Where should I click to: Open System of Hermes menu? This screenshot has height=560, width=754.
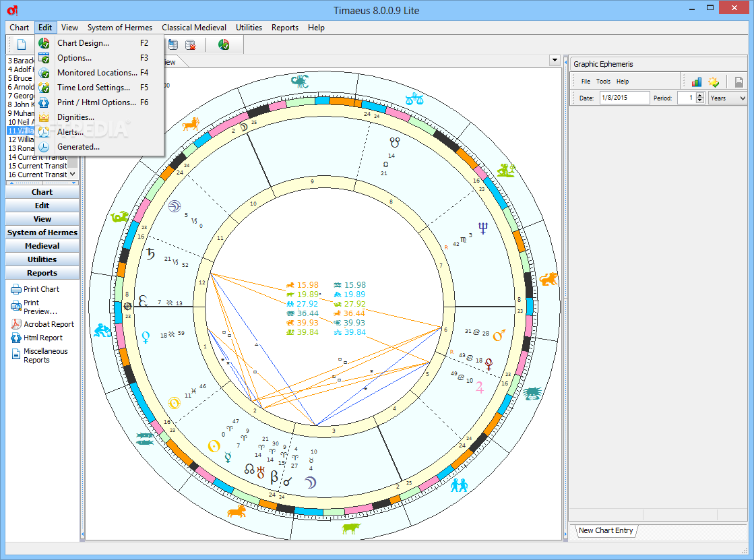click(x=120, y=28)
